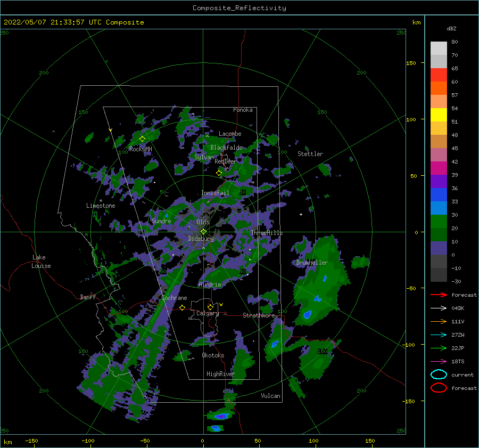
Task: Click the 04DK legend text
Action: click(x=458, y=308)
